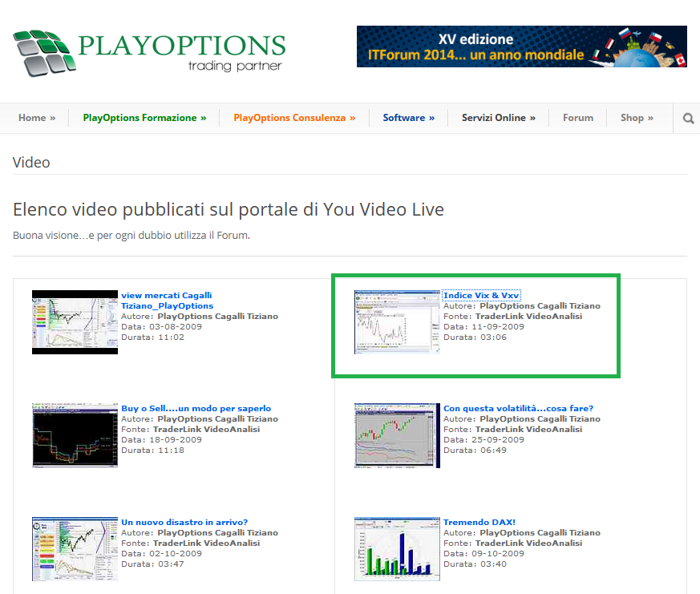Click thumbnail of Tremendo DAX bar chart

point(398,549)
